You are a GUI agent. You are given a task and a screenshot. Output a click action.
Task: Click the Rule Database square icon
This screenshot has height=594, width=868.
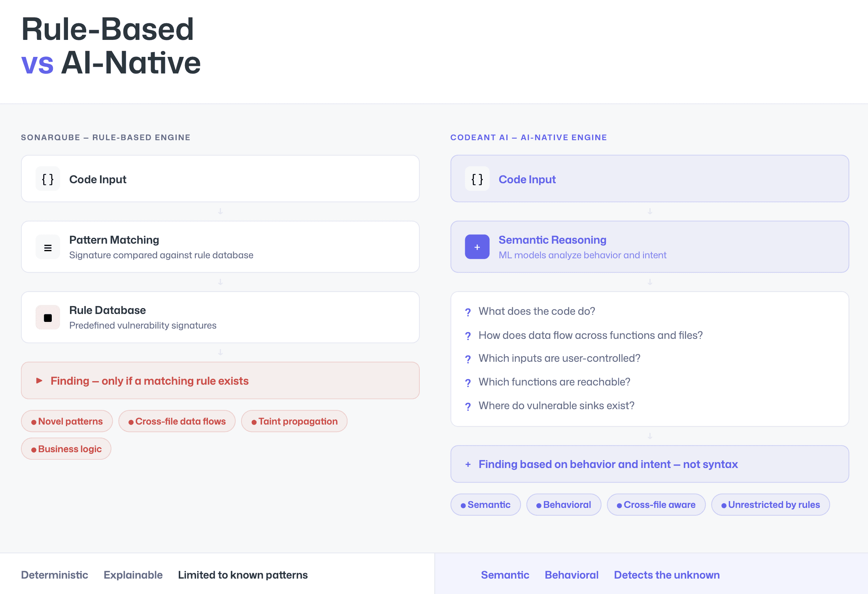pyautogui.click(x=47, y=318)
